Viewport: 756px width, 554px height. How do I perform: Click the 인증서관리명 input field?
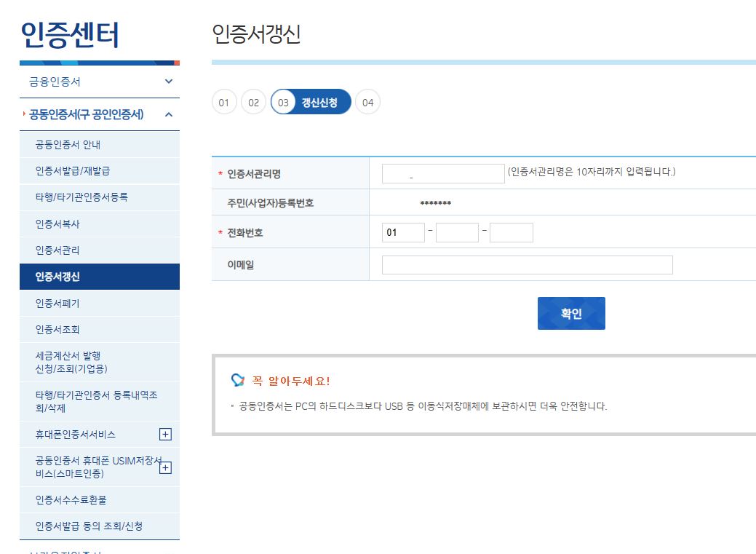[442, 173]
